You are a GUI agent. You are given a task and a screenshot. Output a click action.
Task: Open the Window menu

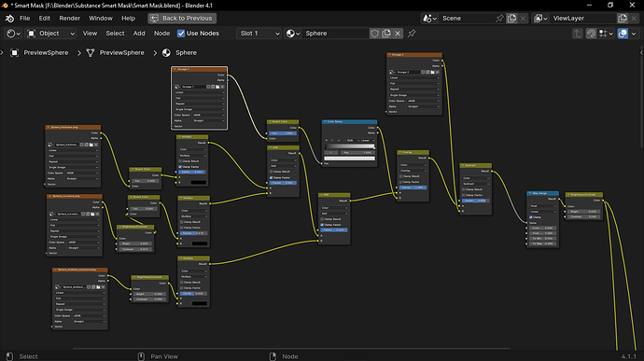(x=101, y=19)
